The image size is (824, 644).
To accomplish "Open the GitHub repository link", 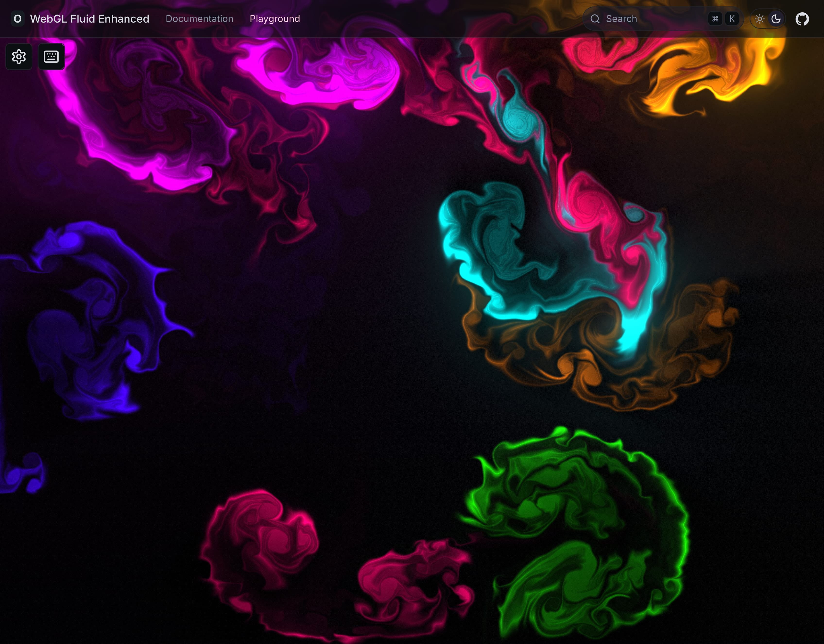I will pyautogui.click(x=802, y=19).
